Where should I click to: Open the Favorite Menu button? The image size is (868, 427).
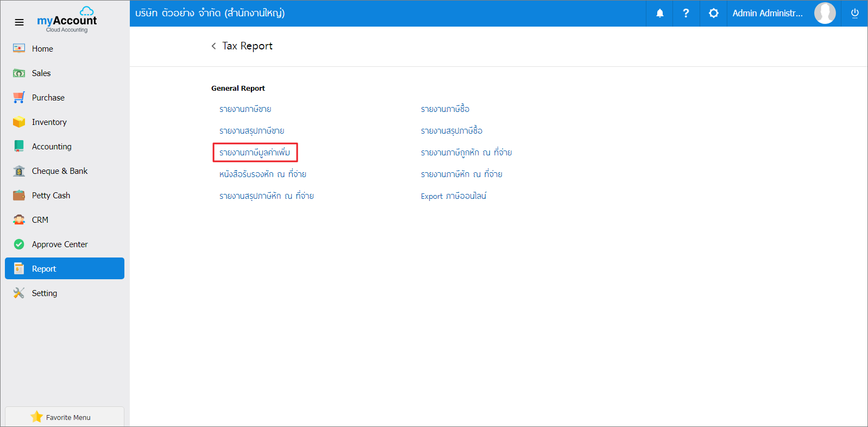65,417
